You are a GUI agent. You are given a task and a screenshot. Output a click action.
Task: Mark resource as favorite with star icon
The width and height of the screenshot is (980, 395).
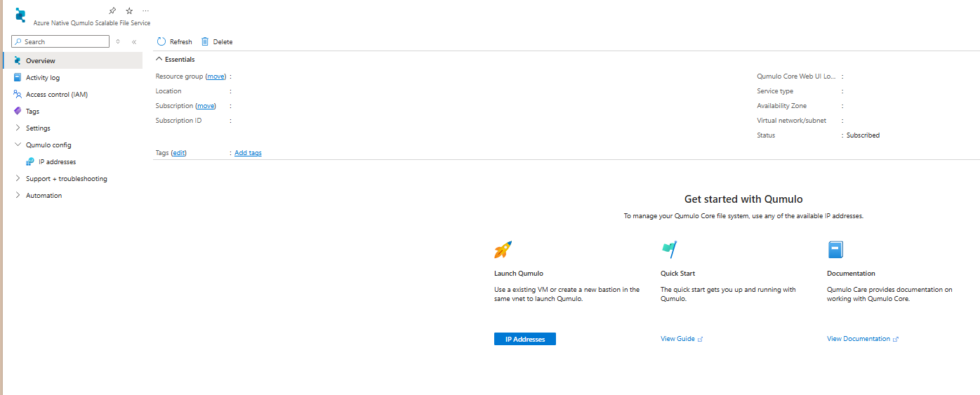pos(129,11)
